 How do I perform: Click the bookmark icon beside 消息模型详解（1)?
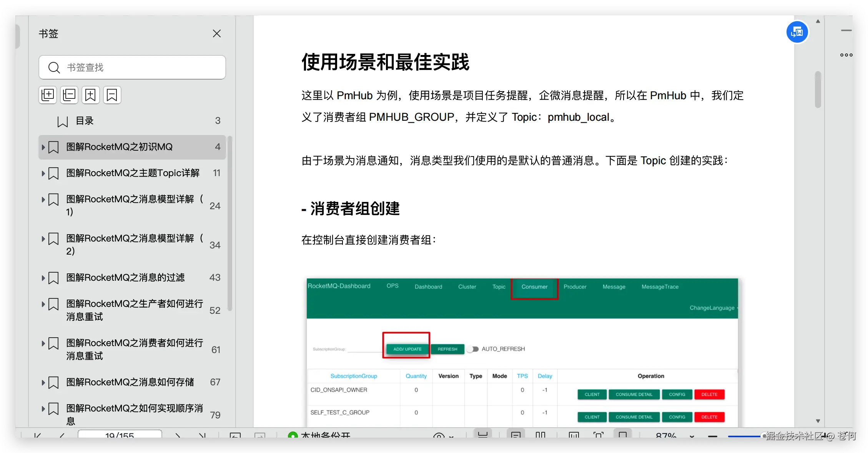[53, 200]
